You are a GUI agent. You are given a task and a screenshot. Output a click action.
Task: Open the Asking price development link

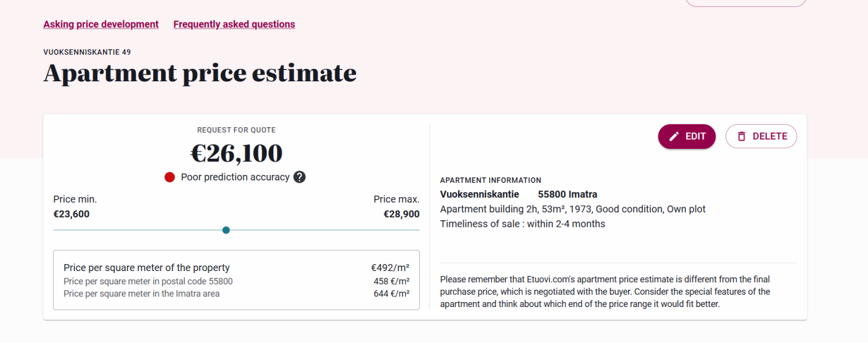(101, 24)
